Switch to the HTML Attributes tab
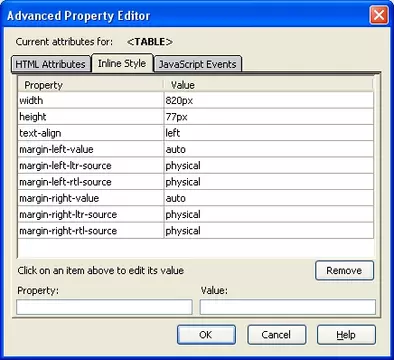The image size is (394, 360). click(50, 64)
